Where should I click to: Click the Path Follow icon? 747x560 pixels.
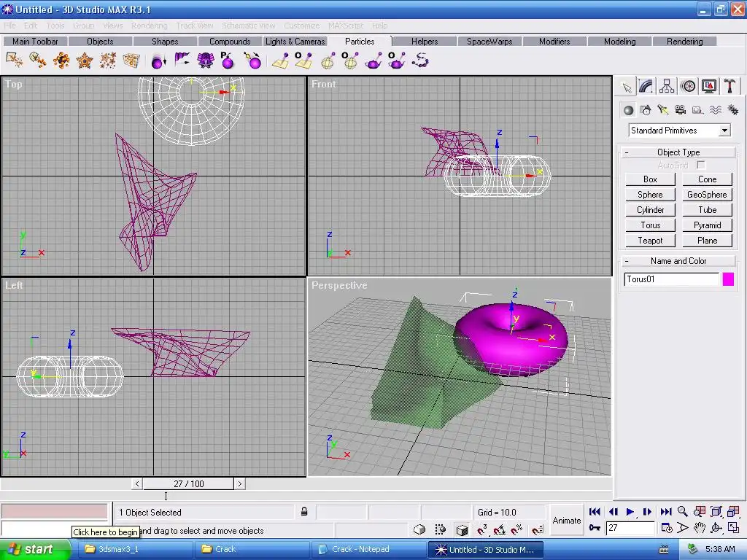[421, 61]
